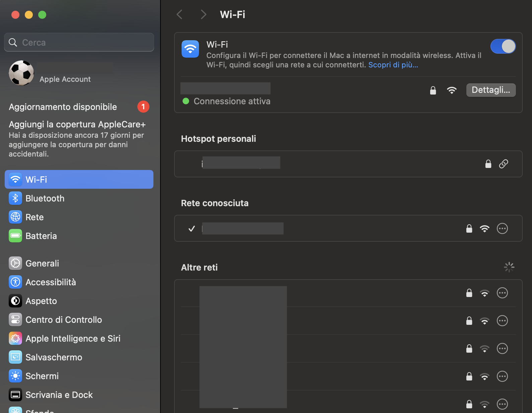Click the checkmark on the known network row
The image size is (532, 413).
click(x=192, y=229)
